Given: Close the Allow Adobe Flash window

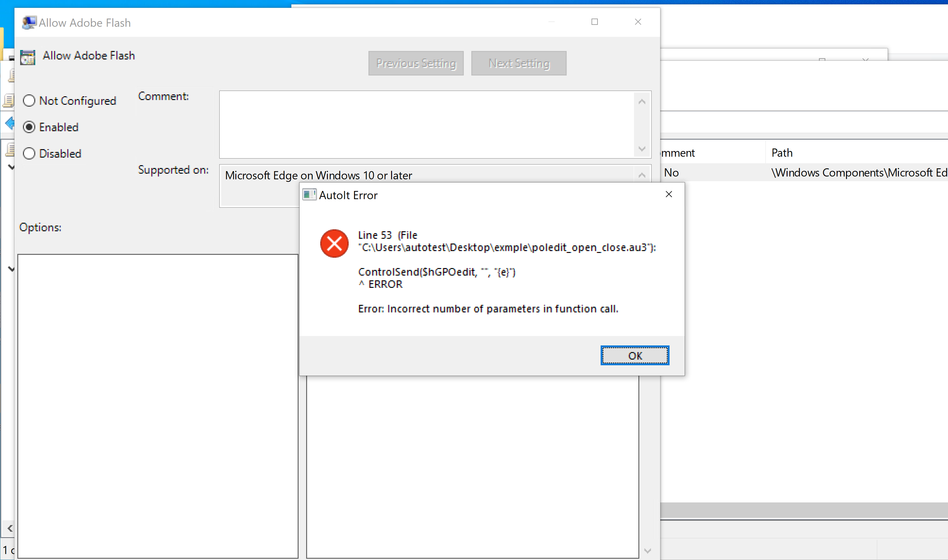Looking at the screenshot, I should click(638, 22).
